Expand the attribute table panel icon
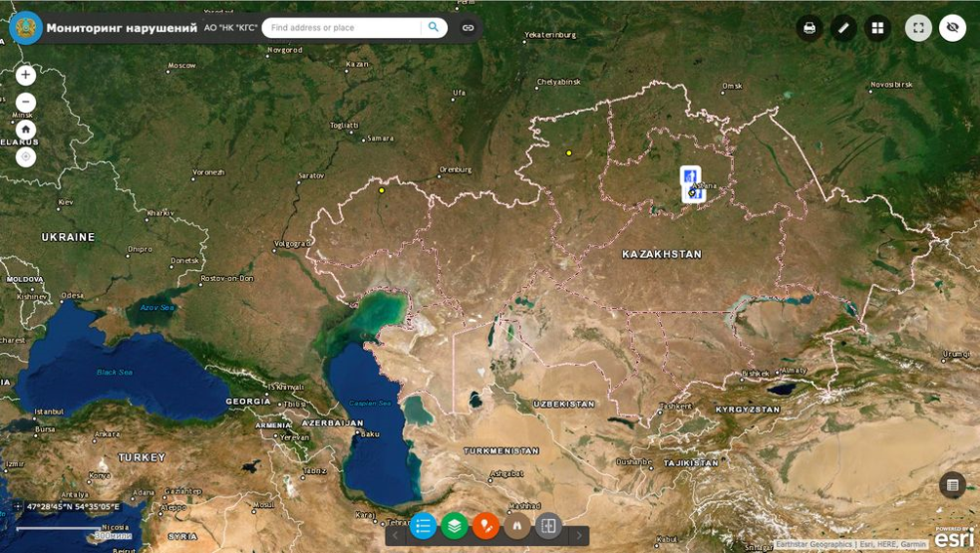 pos(953,485)
